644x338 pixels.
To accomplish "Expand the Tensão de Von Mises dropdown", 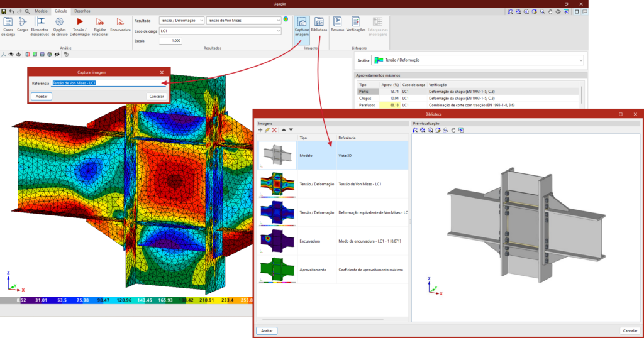I will [x=278, y=21].
